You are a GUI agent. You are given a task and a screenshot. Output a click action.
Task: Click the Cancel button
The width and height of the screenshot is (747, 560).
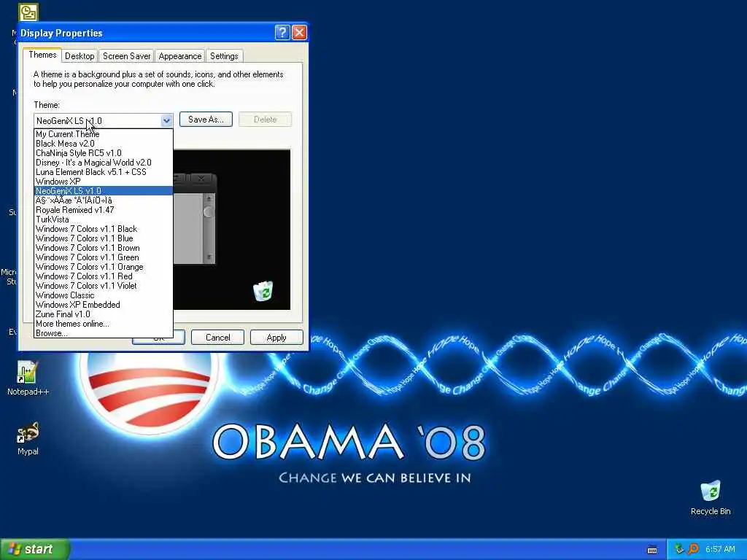217,338
